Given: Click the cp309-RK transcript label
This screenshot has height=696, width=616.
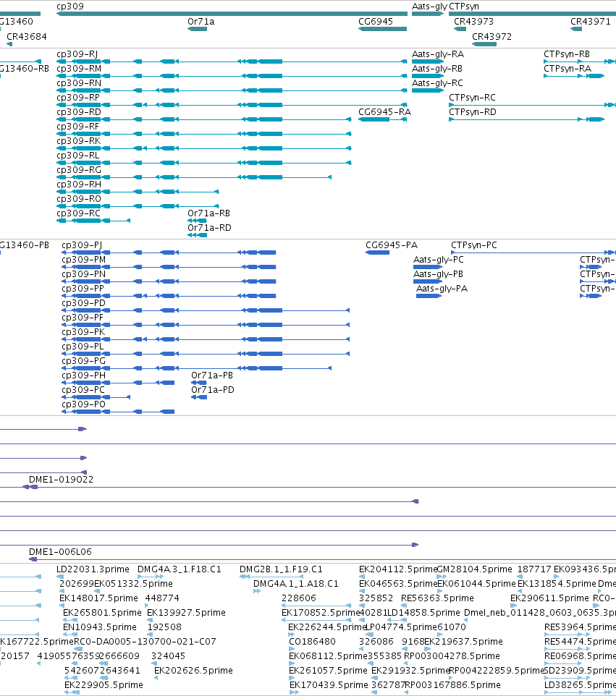Looking at the screenshot, I should click(x=79, y=140).
